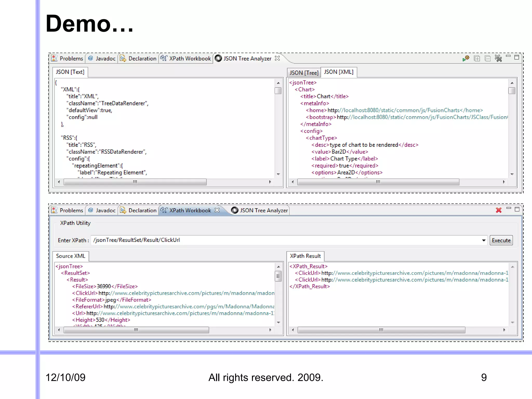
Task: Minimize the bottom XPath Workbook view
Action: point(509,208)
